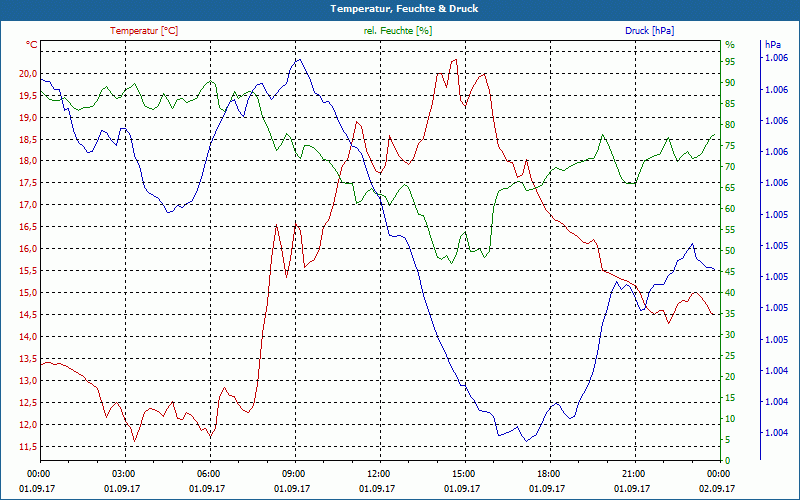The width and height of the screenshot is (800, 500).
Task: Click the '15' humidity axis value
Action: [x=730, y=398]
